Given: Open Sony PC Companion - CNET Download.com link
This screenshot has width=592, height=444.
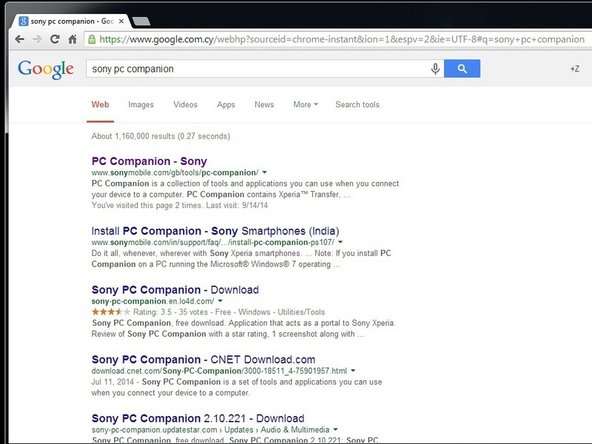Looking at the screenshot, I should click(204, 359).
